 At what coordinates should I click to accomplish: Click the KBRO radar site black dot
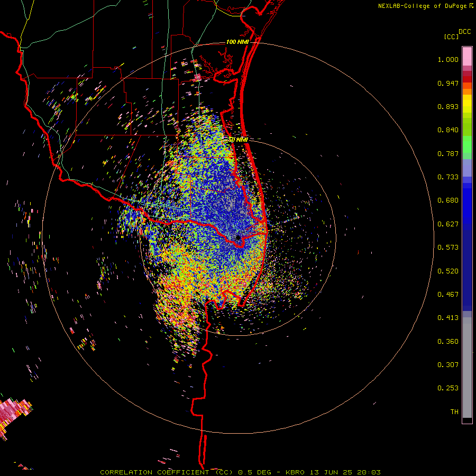(238, 237)
